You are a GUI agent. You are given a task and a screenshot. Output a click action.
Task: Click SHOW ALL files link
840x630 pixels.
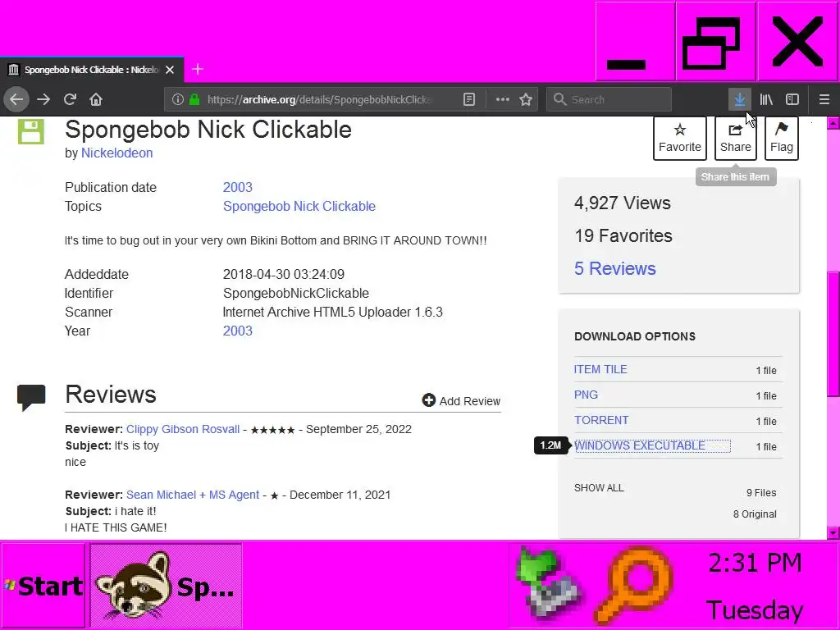tap(599, 488)
